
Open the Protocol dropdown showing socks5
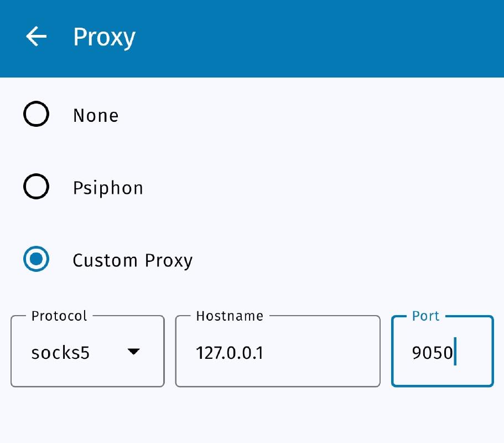point(87,351)
